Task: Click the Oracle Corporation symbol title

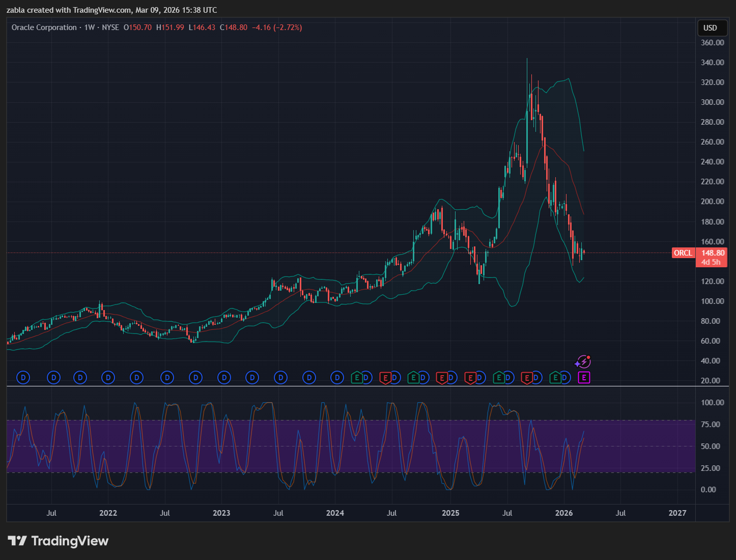Action: coord(44,27)
